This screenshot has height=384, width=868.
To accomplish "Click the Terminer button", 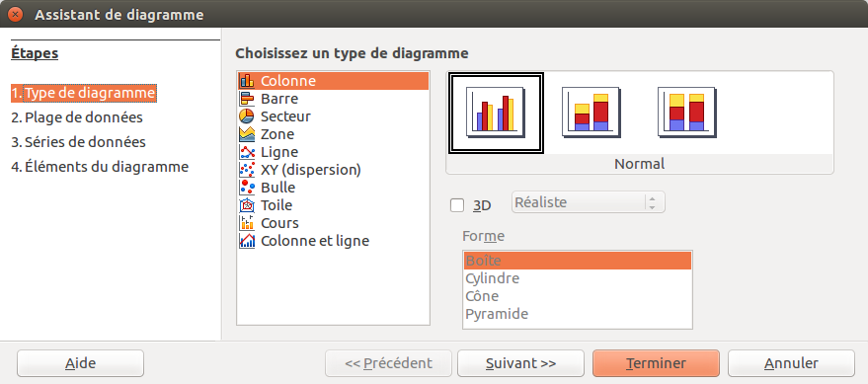I will click(x=656, y=363).
